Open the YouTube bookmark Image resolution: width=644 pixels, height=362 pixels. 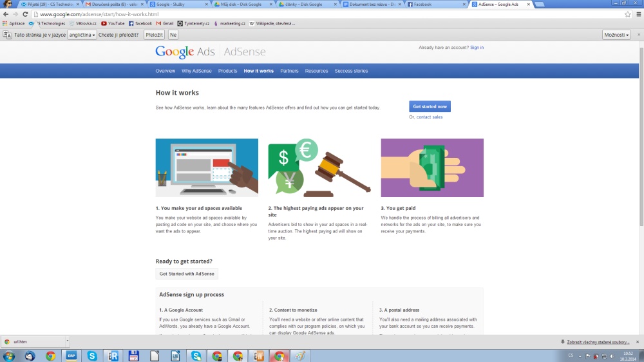click(x=113, y=23)
